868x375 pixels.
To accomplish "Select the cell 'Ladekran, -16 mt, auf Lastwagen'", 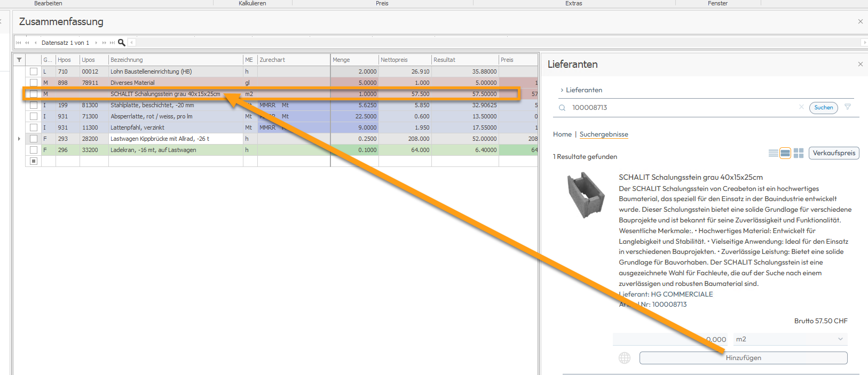I will pos(176,150).
